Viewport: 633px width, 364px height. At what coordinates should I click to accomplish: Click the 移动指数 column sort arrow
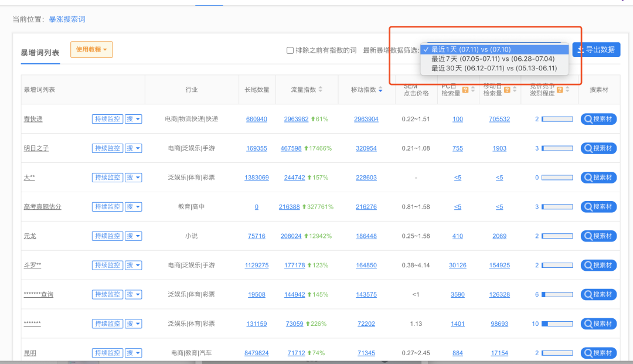click(381, 90)
